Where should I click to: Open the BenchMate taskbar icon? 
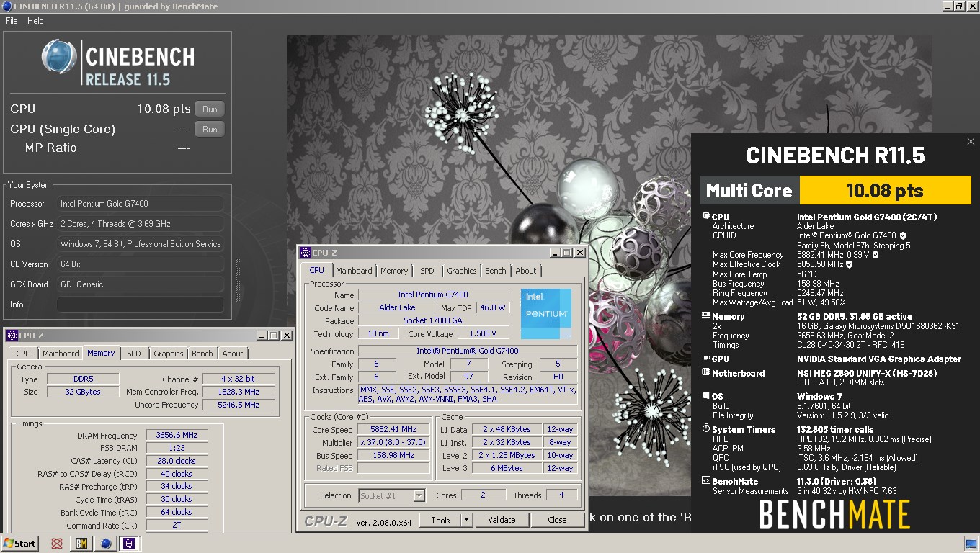coord(81,544)
